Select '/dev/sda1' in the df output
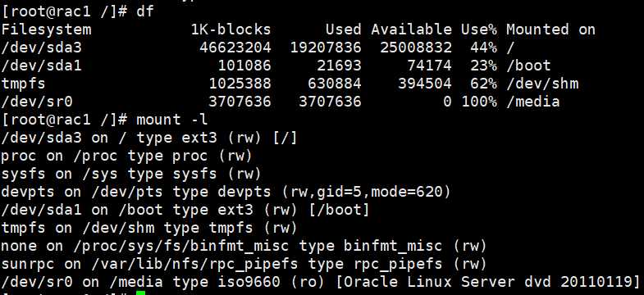This screenshot has width=644, height=295. coord(42,66)
